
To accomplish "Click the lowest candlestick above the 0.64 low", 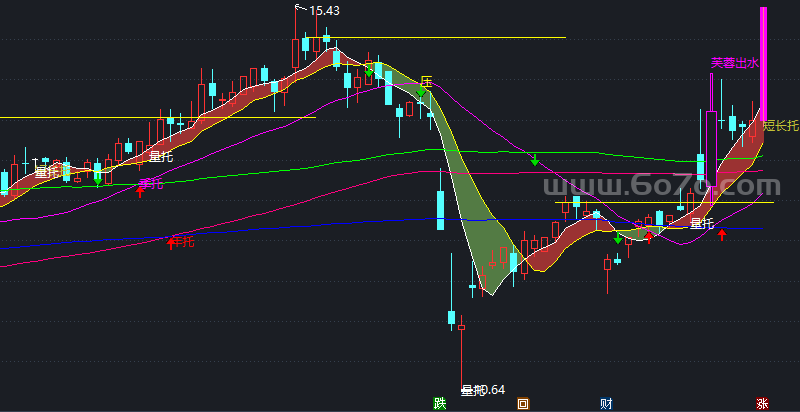I will (461, 326).
